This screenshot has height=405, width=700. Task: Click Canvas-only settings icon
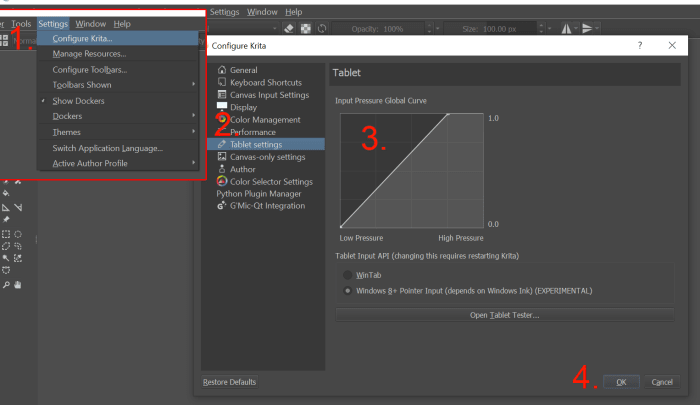click(x=222, y=156)
